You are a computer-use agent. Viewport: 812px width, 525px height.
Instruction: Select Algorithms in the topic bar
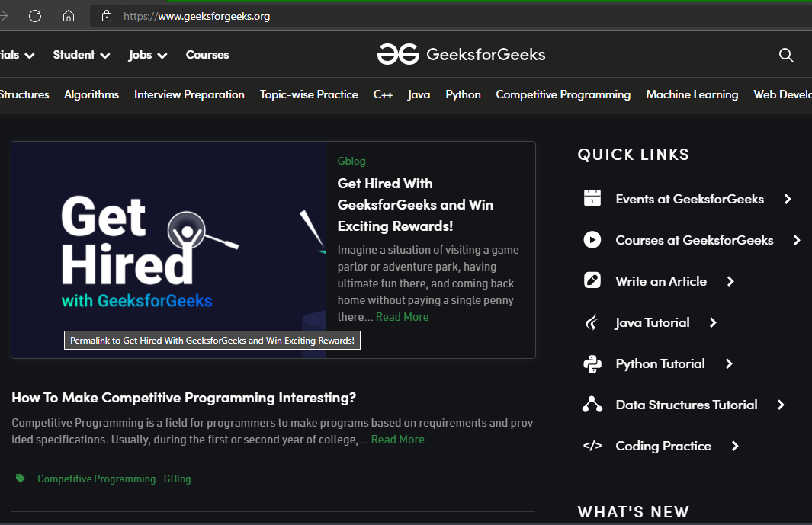[x=91, y=94]
